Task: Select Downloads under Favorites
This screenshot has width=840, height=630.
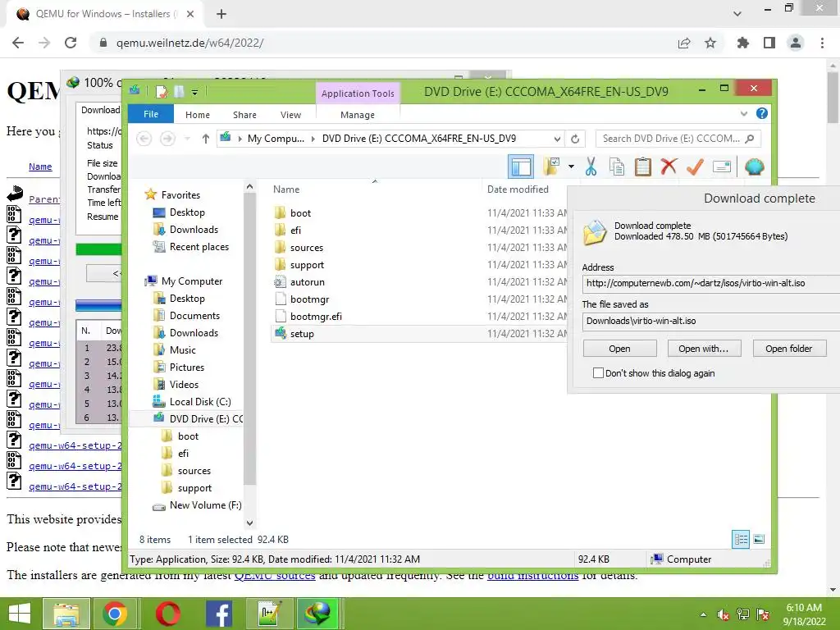Action: coord(194,230)
